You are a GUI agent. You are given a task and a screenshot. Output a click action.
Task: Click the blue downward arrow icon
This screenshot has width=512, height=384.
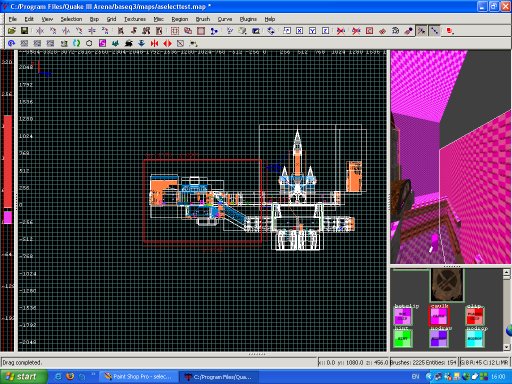141,43
